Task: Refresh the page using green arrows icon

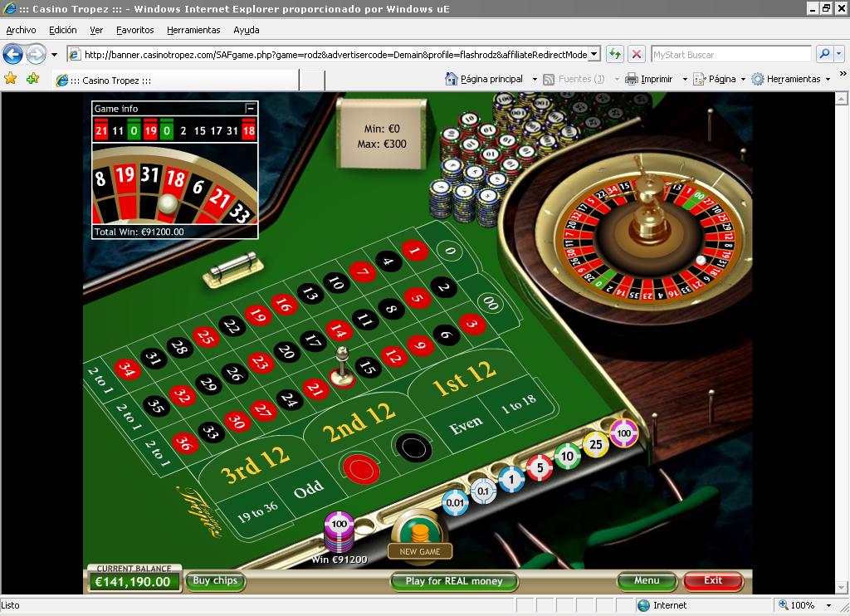Action: click(x=615, y=54)
